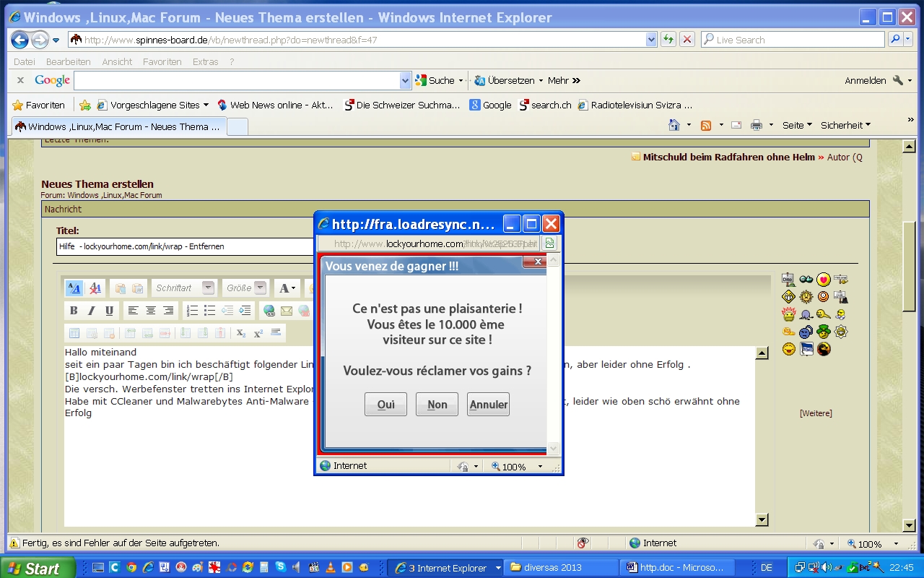924x578 pixels.
Task: Click the Oui button in popup
Action: (x=385, y=405)
